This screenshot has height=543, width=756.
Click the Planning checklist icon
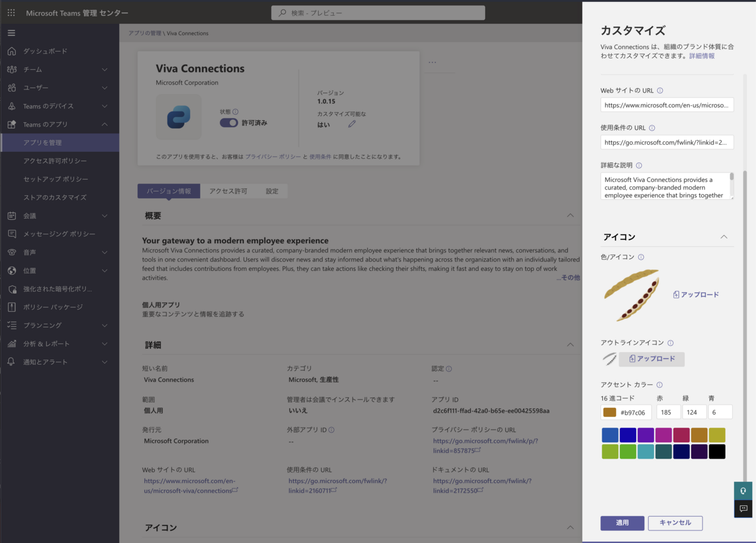click(11, 325)
